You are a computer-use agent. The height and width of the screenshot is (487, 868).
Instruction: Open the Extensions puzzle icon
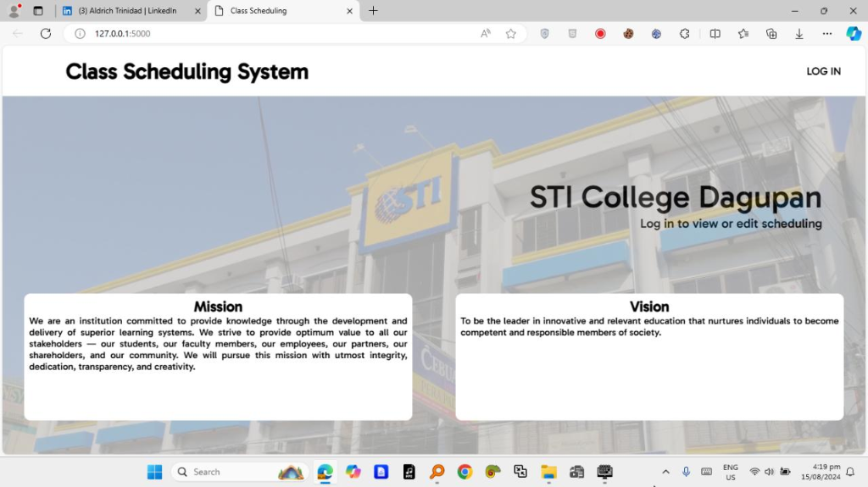[x=685, y=34]
